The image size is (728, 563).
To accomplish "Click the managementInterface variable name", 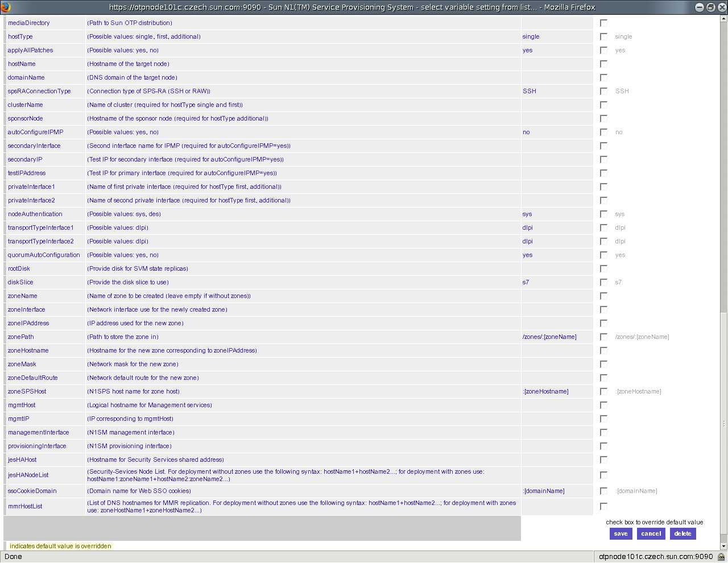I will point(39,432).
